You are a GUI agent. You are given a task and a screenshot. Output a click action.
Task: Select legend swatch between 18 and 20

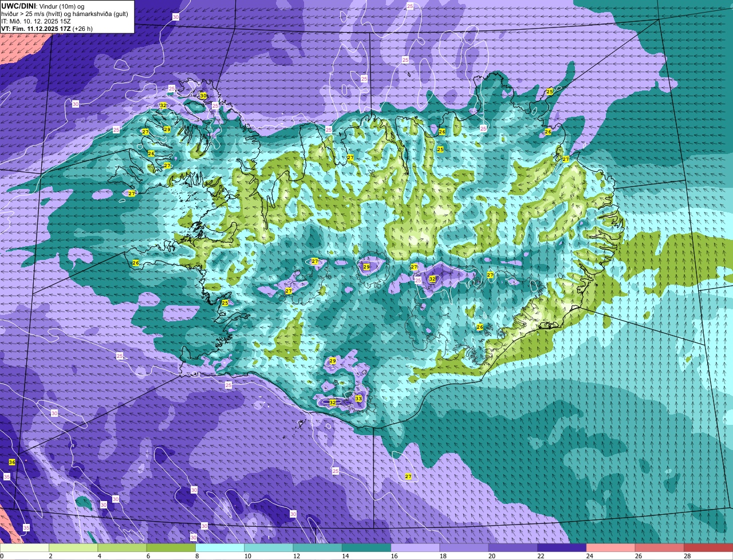[x=464, y=548]
